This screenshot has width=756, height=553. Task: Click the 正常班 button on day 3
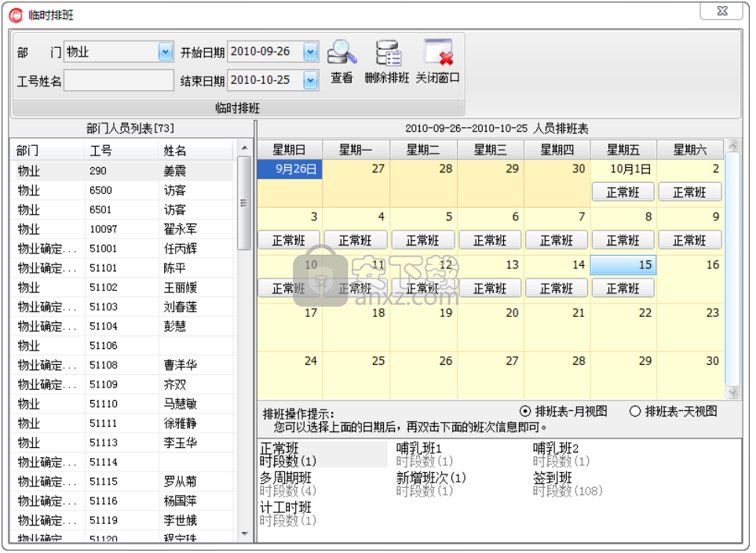click(288, 240)
